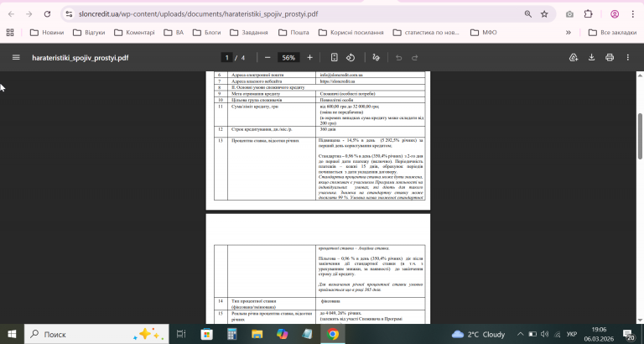Open File Explorer from the taskbar
Image resolution: width=644 pixels, height=344 pixels.
click(257, 334)
